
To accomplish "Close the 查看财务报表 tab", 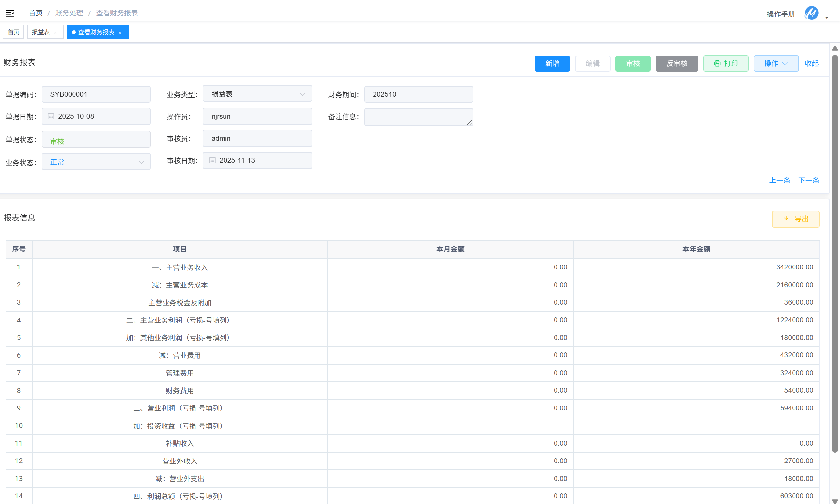I will [x=120, y=33].
